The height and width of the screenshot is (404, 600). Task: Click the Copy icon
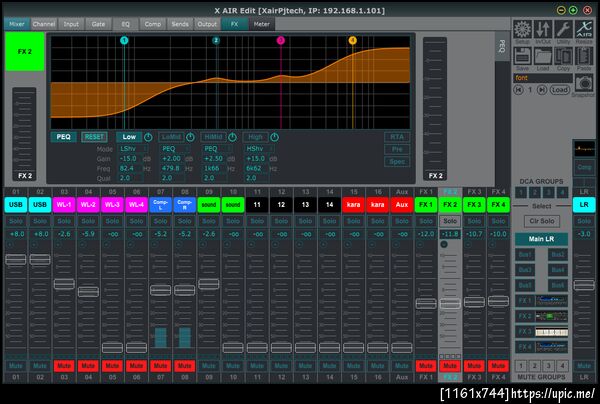[x=563, y=56]
